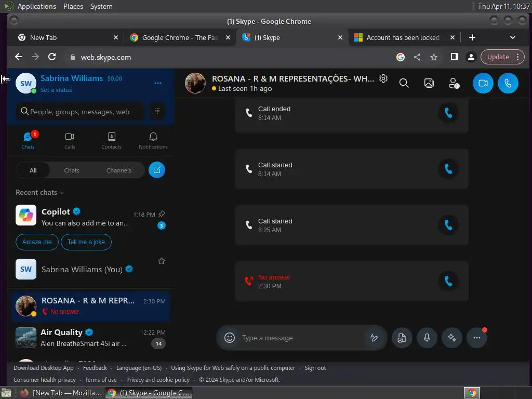Open Terms of use link
The width and height of the screenshot is (532, 399).
pos(101,380)
